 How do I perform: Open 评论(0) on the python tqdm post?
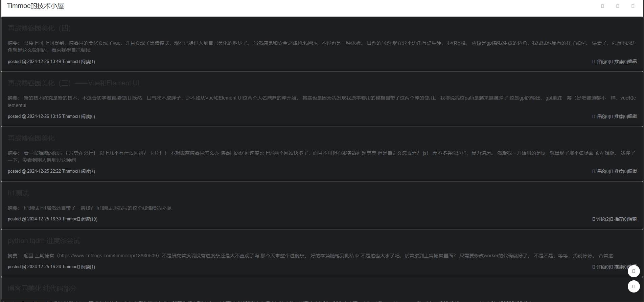pos(603,267)
